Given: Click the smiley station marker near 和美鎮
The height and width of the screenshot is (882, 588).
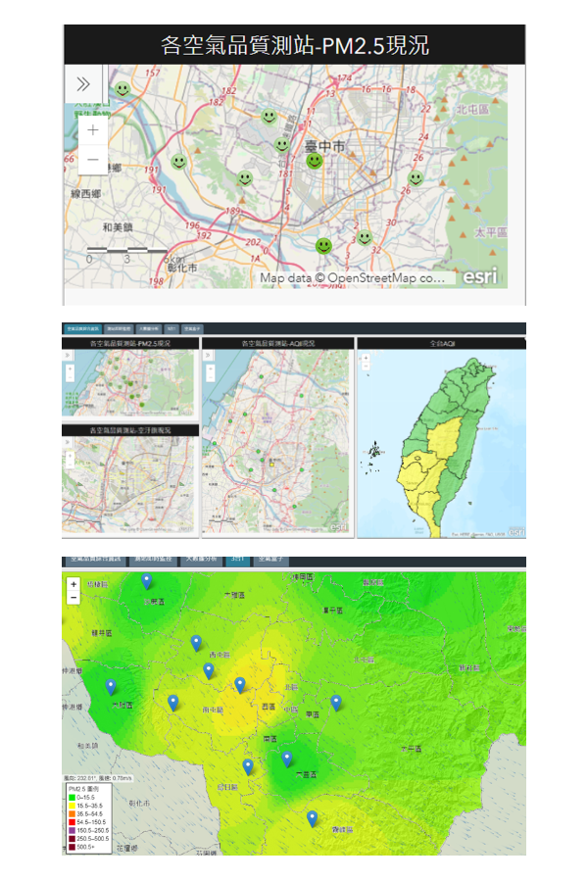Looking at the screenshot, I should tap(178, 162).
